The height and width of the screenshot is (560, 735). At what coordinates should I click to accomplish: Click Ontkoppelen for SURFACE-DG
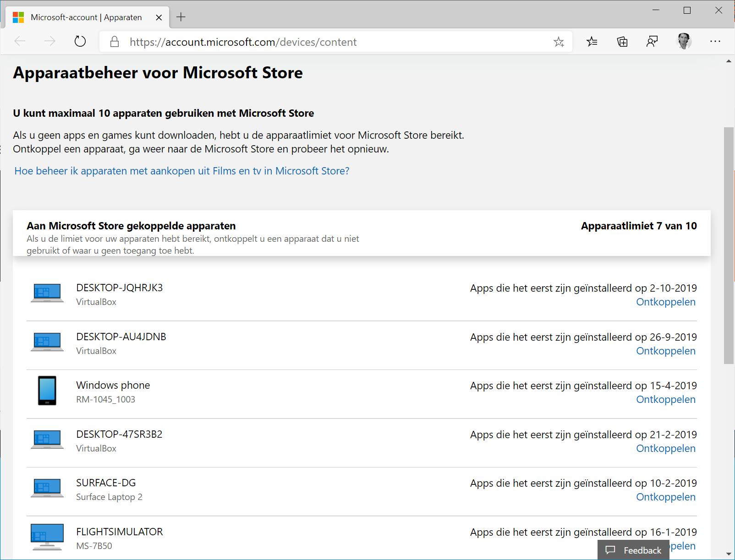(665, 497)
